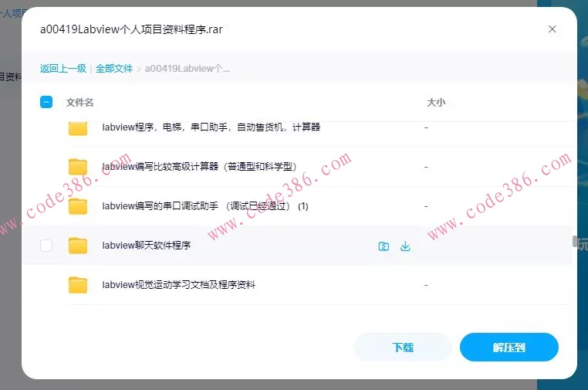This screenshot has height=390, width=588.
Task: Click dialog title a00419Labview个人项目资料程序.rar
Action: point(131,29)
